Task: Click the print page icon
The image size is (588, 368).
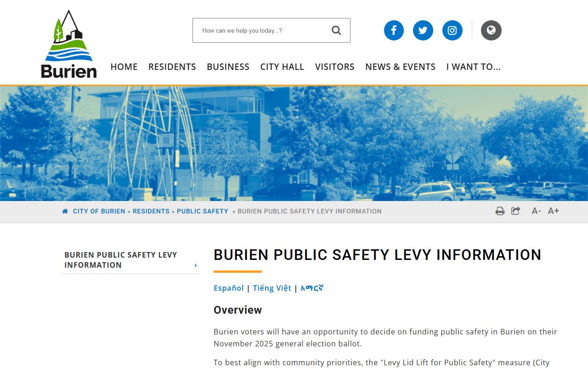Action: pyautogui.click(x=500, y=211)
